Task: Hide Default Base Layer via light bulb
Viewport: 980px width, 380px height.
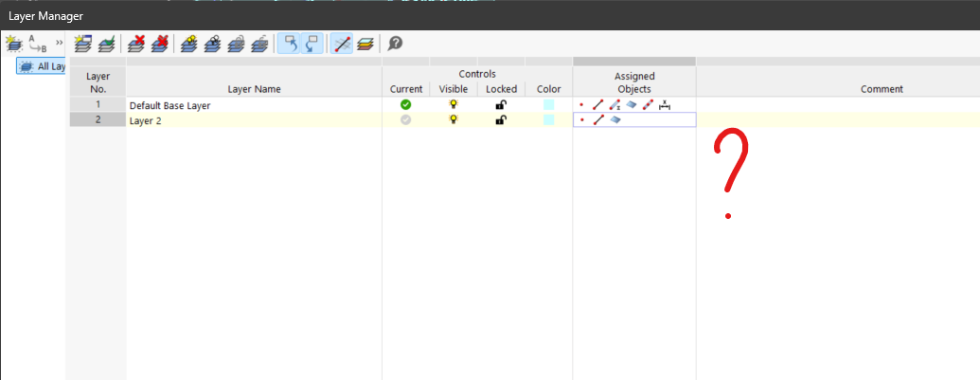Action: [454, 105]
